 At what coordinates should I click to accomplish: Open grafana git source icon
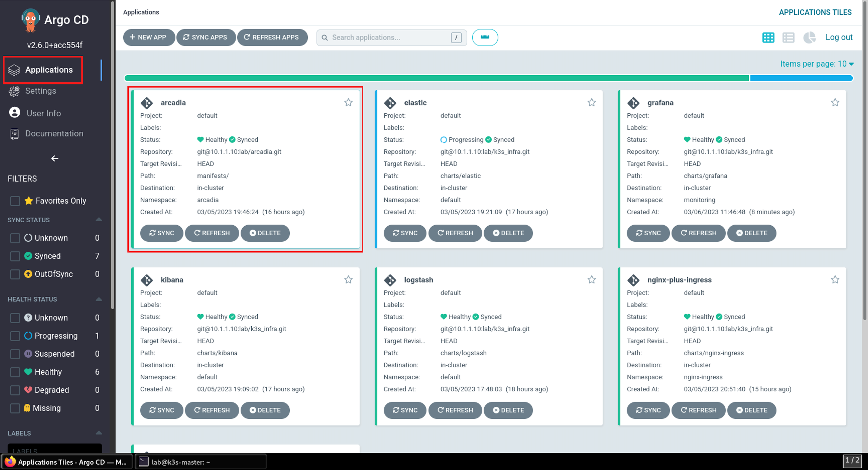pos(633,103)
